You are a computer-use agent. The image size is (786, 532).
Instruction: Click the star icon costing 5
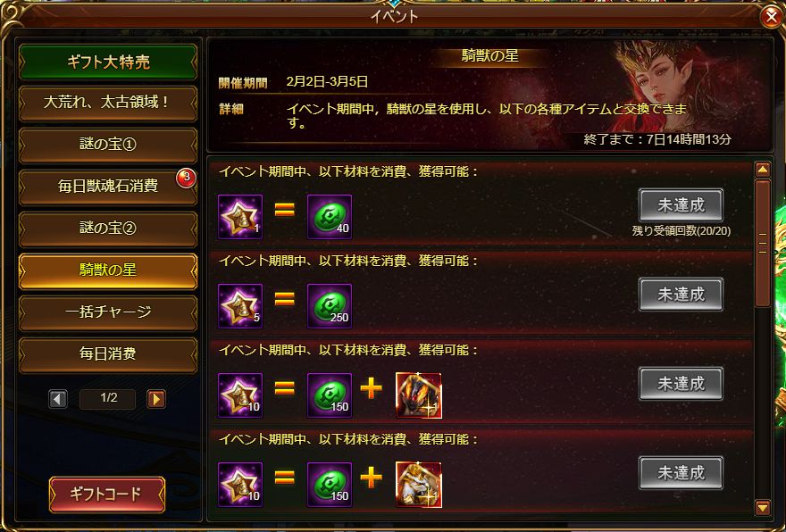[240, 306]
